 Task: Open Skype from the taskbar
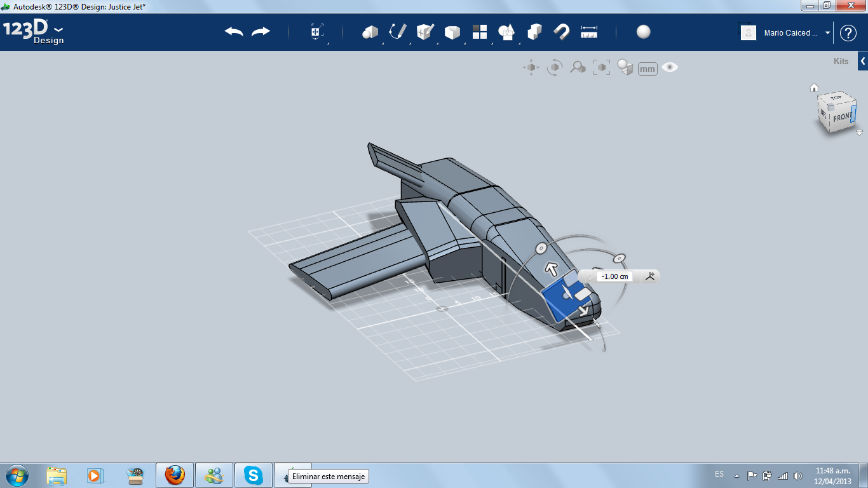[254, 475]
